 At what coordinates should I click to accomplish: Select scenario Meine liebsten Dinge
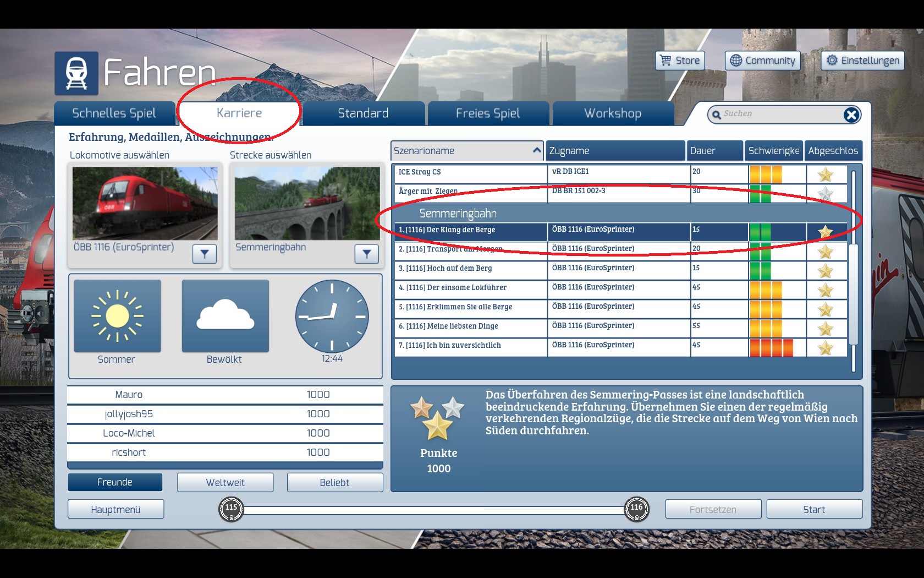(620, 328)
